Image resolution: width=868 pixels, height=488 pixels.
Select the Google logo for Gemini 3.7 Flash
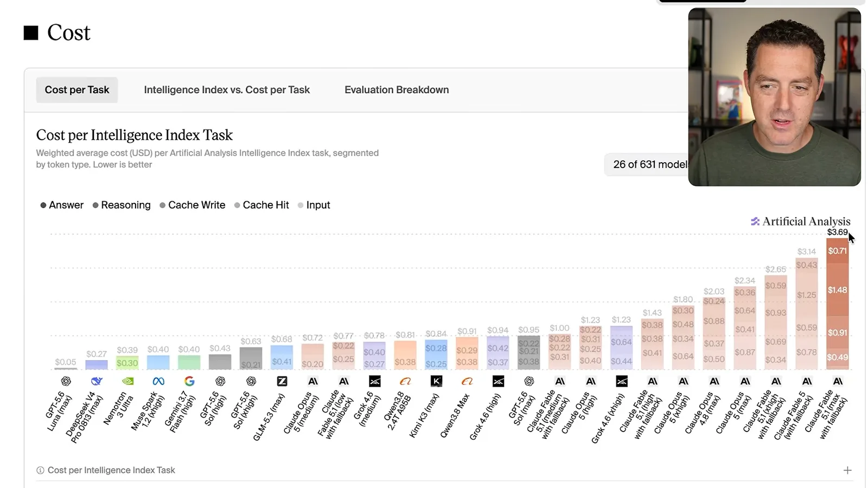(189, 381)
